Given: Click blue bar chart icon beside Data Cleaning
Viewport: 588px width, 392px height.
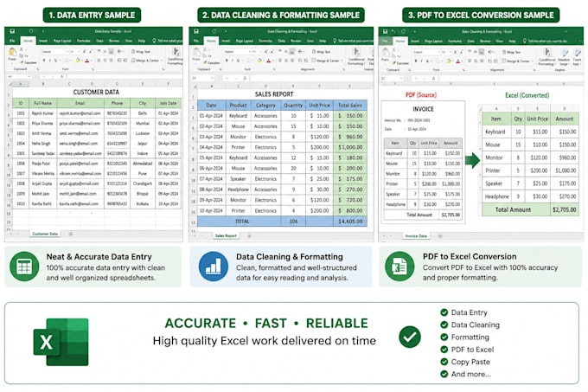Looking at the screenshot, I should (x=213, y=267).
